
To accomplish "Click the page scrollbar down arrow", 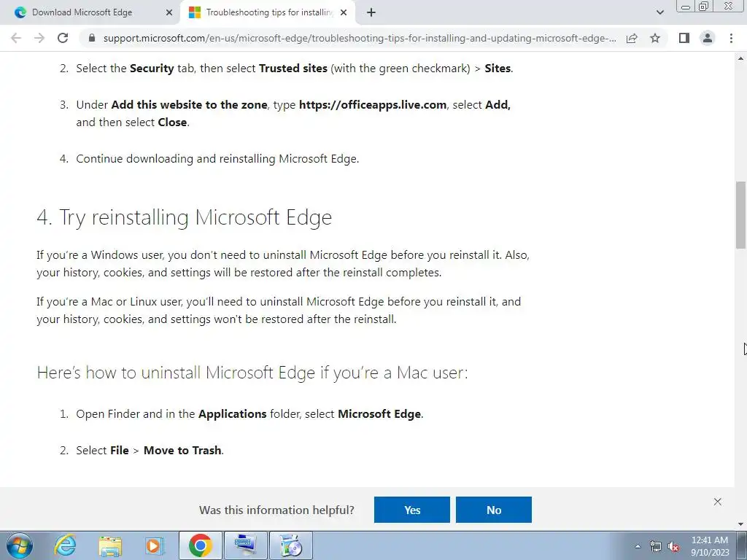I will pos(741,524).
